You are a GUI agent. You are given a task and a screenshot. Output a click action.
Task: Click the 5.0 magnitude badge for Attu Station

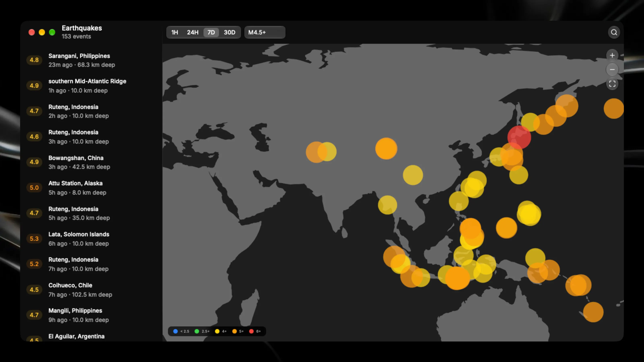[34, 188]
